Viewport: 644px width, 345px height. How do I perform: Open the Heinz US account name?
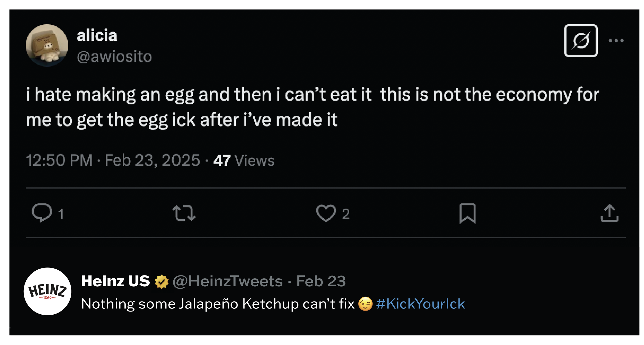115,281
